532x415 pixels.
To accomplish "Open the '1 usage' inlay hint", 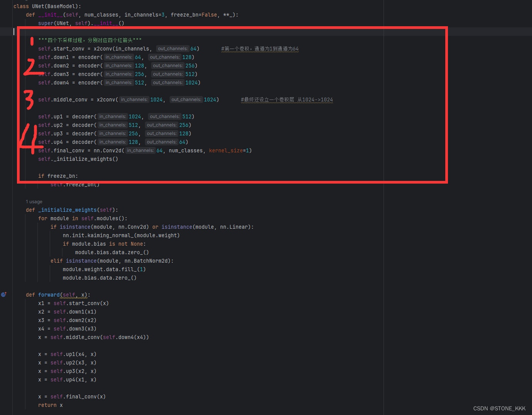I will 34,202.
